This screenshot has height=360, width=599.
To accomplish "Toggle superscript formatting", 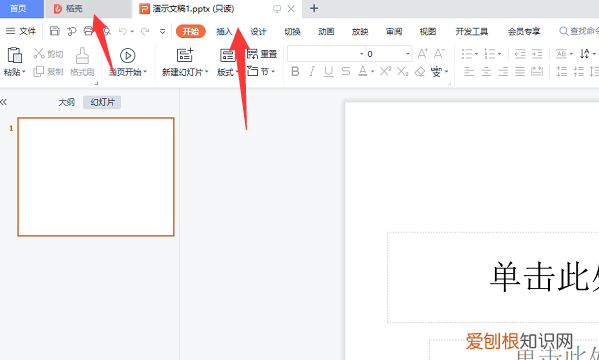I will pos(386,71).
